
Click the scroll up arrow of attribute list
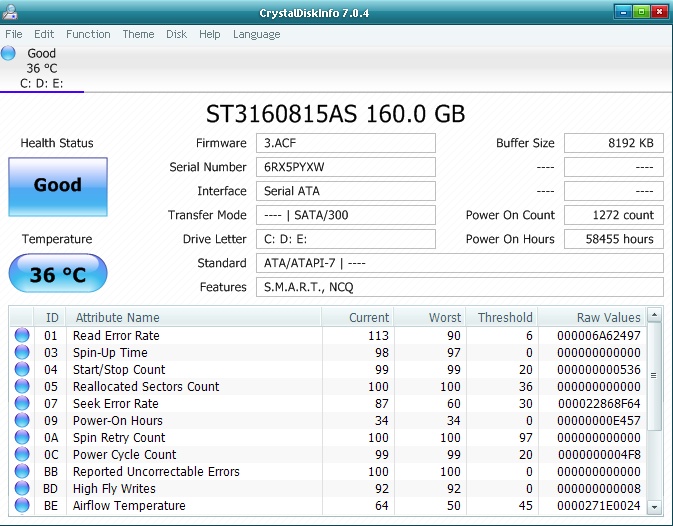[654, 315]
